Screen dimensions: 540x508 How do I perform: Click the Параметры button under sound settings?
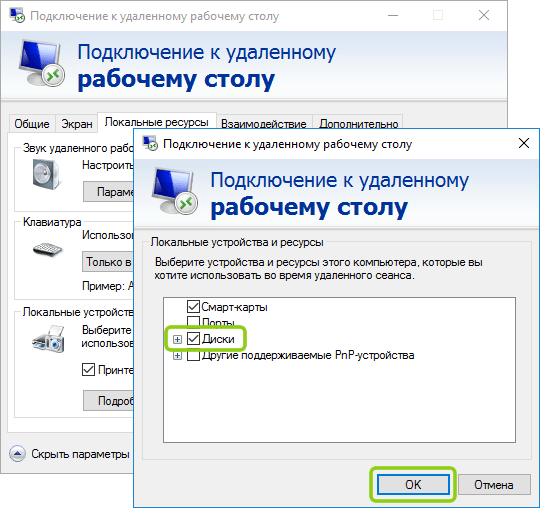[108, 192]
